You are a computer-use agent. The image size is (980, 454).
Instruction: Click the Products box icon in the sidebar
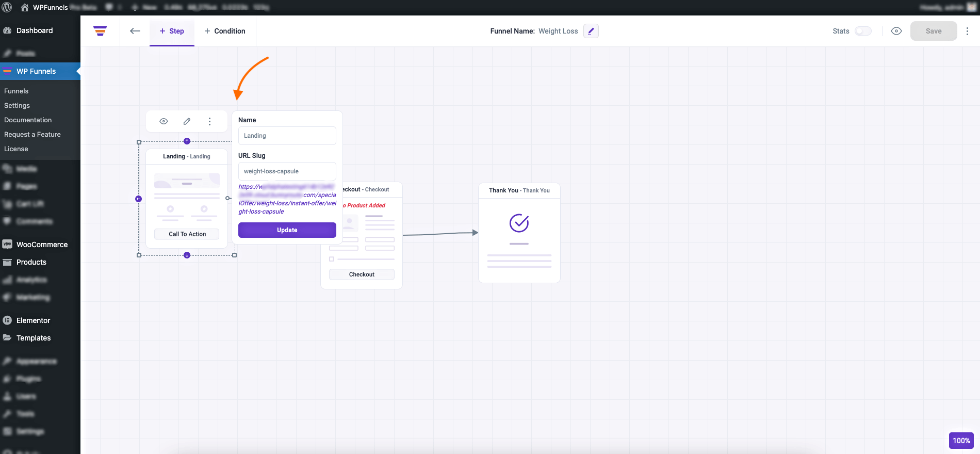(x=7, y=262)
